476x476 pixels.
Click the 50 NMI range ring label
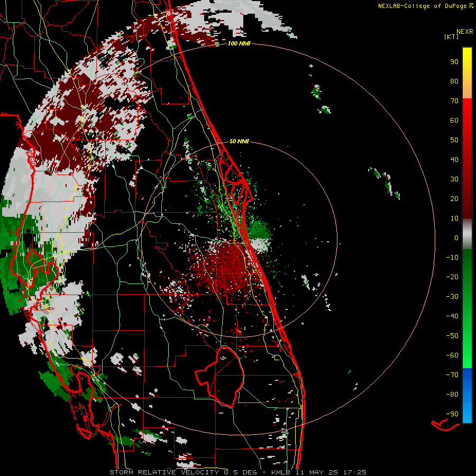coord(239,141)
